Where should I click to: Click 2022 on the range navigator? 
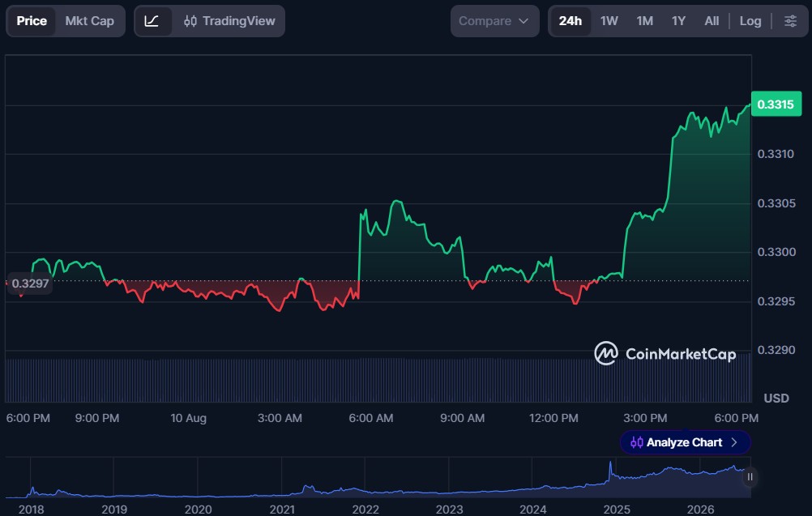pyautogui.click(x=365, y=510)
